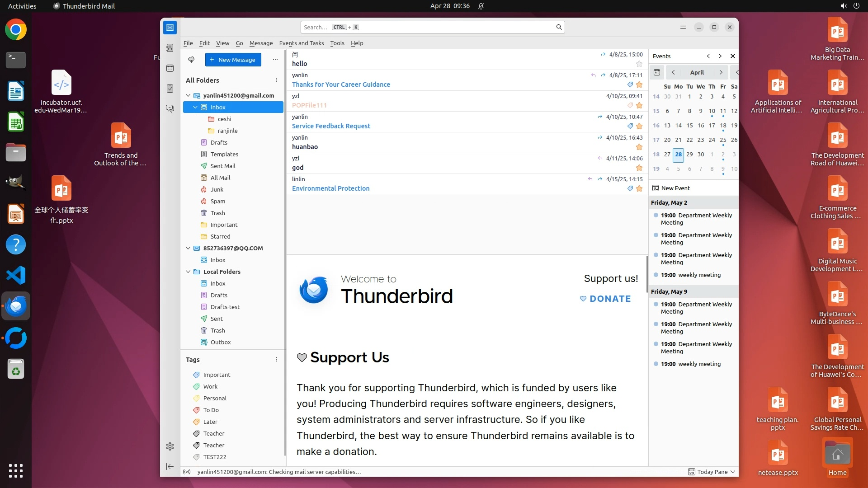Open the Calendar space icon
The image size is (868, 488).
[170, 68]
